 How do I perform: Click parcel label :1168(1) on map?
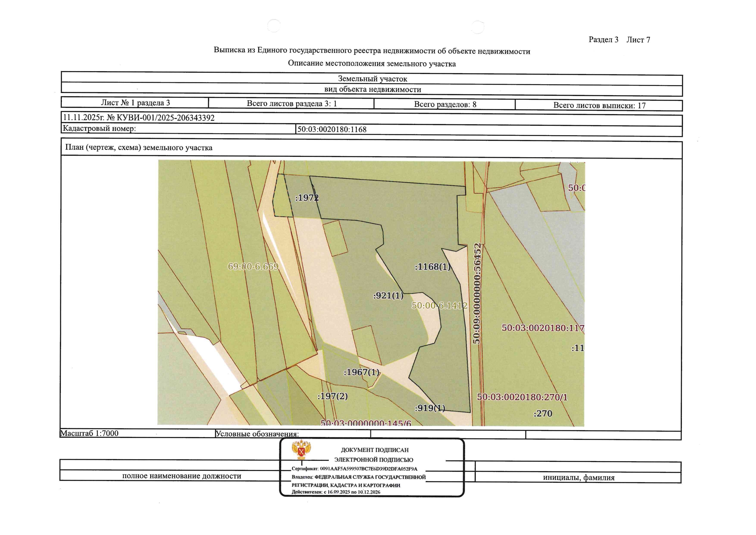[x=432, y=266]
